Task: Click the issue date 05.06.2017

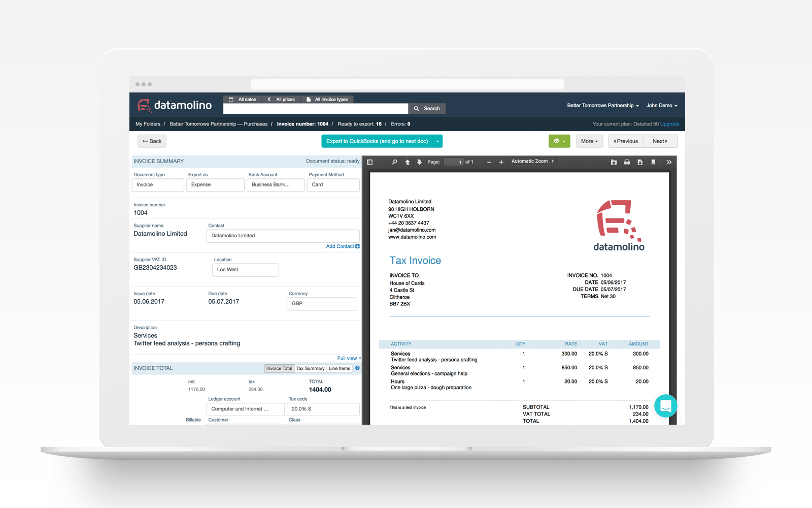Action: pyautogui.click(x=149, y=302)
